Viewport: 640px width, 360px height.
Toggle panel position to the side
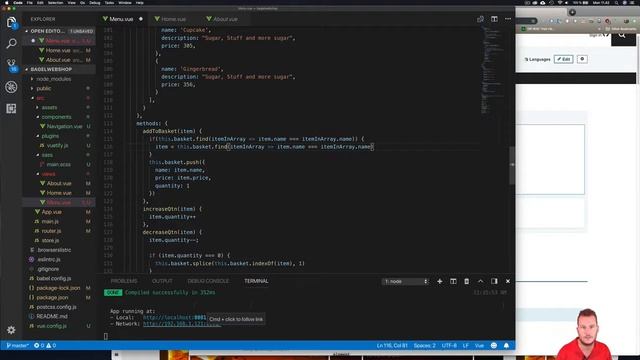(x=494, y=281)
